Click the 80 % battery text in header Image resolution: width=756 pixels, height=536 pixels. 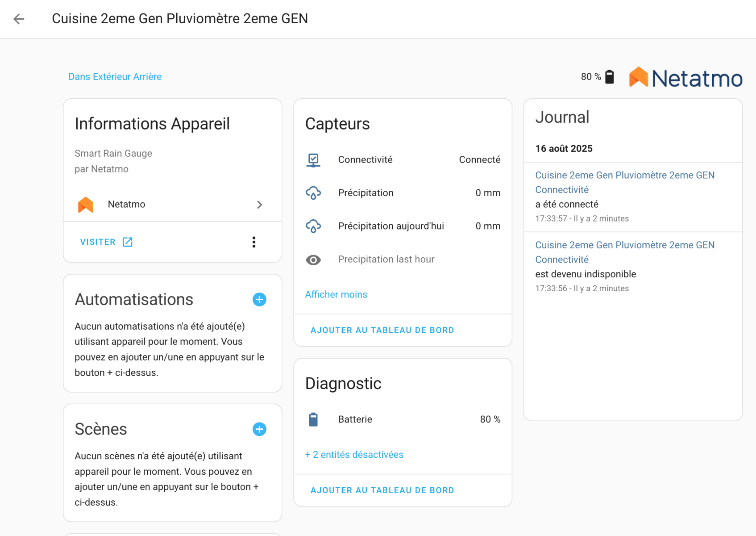point(591,77)
